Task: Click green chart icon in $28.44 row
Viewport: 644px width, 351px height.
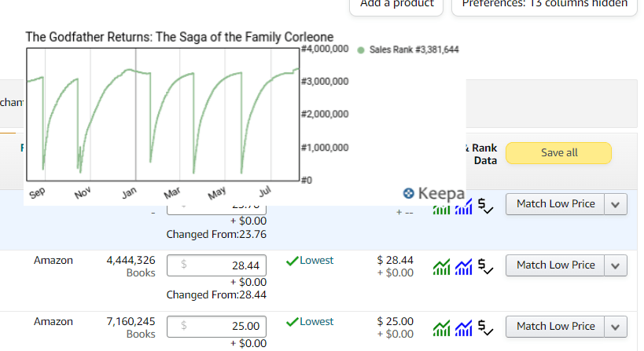Action: coord(442,268)
